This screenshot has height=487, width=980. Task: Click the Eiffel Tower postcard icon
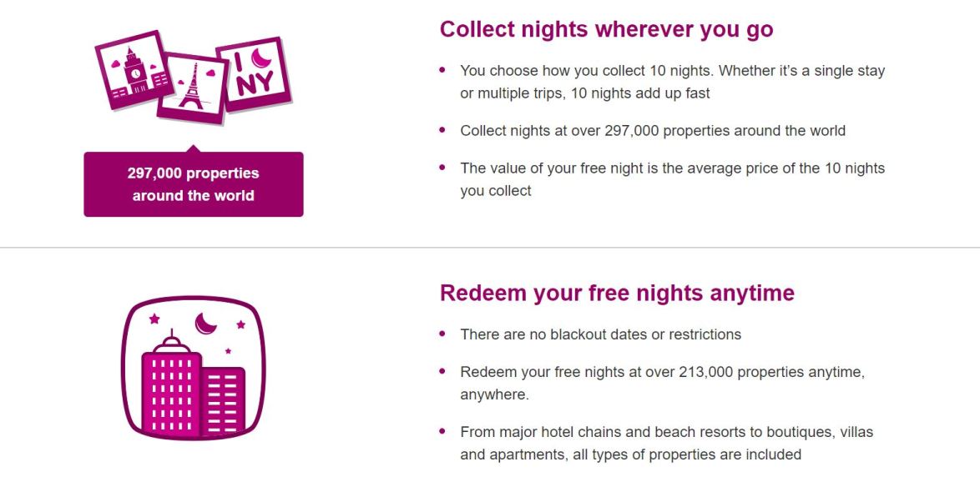(193, 88)
